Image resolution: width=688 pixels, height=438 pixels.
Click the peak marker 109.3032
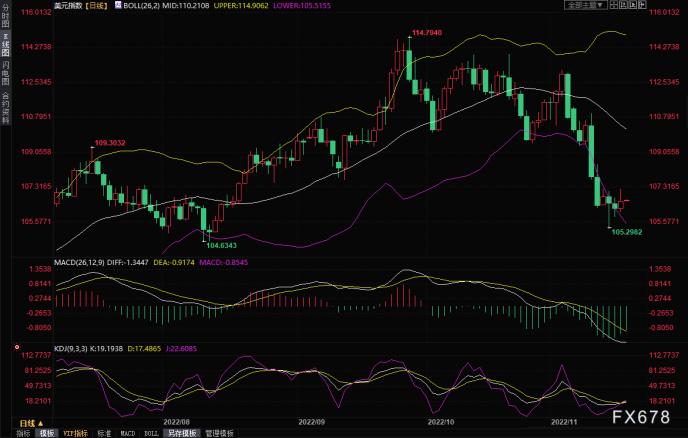(x=110, y=143)
